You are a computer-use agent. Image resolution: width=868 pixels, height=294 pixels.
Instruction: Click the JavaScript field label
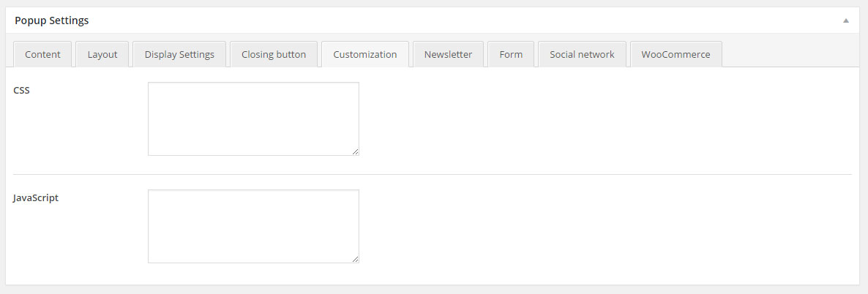(x=35, y=197)
